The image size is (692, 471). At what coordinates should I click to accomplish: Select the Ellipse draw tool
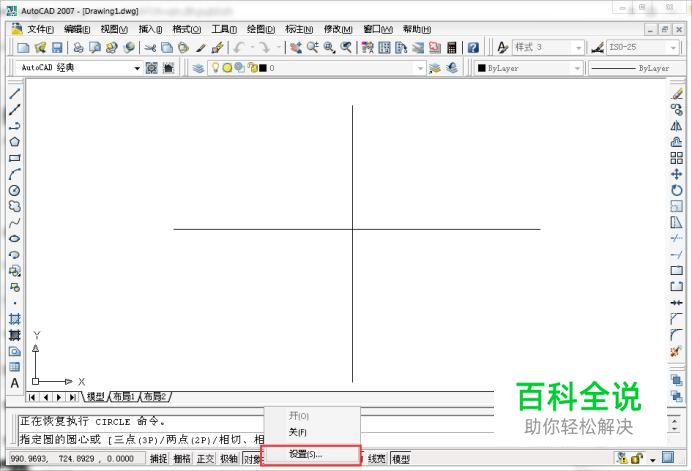click(x=15, y=239)
